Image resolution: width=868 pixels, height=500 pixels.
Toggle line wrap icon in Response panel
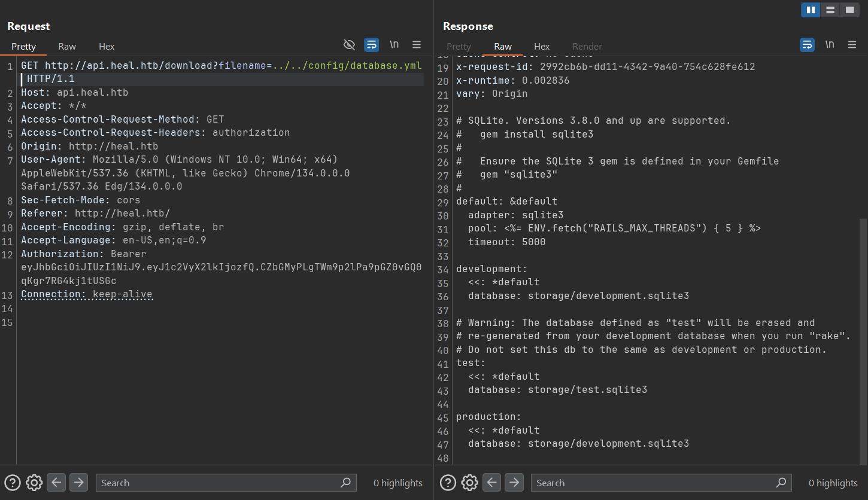(x=807, y=45)
